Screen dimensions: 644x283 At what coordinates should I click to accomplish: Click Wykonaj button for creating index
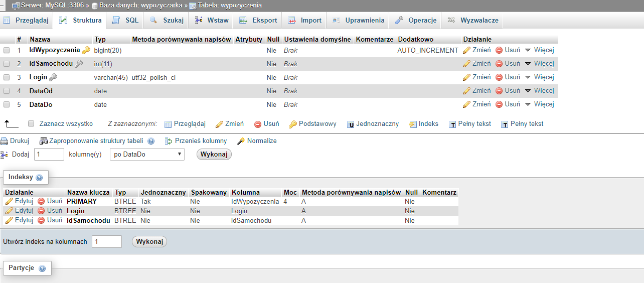click(x=149, y=241)
